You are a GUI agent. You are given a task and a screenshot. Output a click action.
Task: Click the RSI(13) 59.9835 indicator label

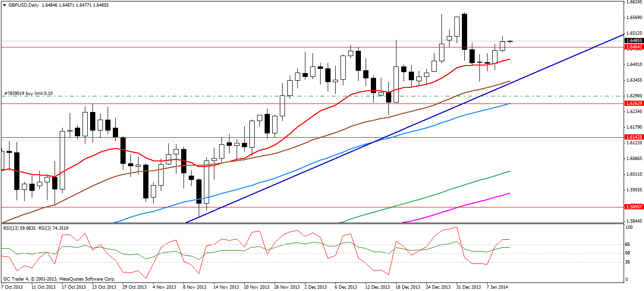[20, 228]
